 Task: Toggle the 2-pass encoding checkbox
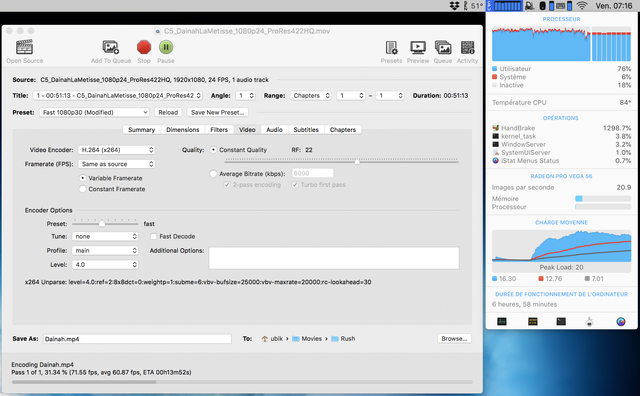coord(227,185)
